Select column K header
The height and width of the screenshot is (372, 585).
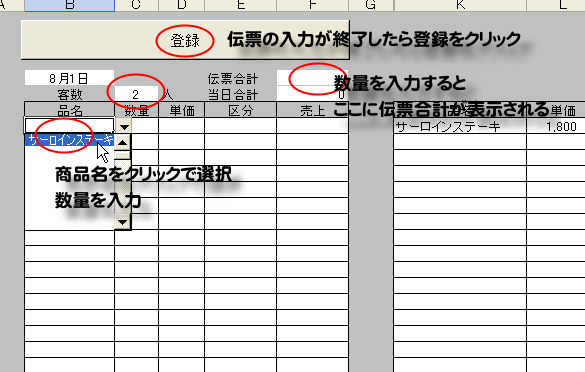pos(460,5)
